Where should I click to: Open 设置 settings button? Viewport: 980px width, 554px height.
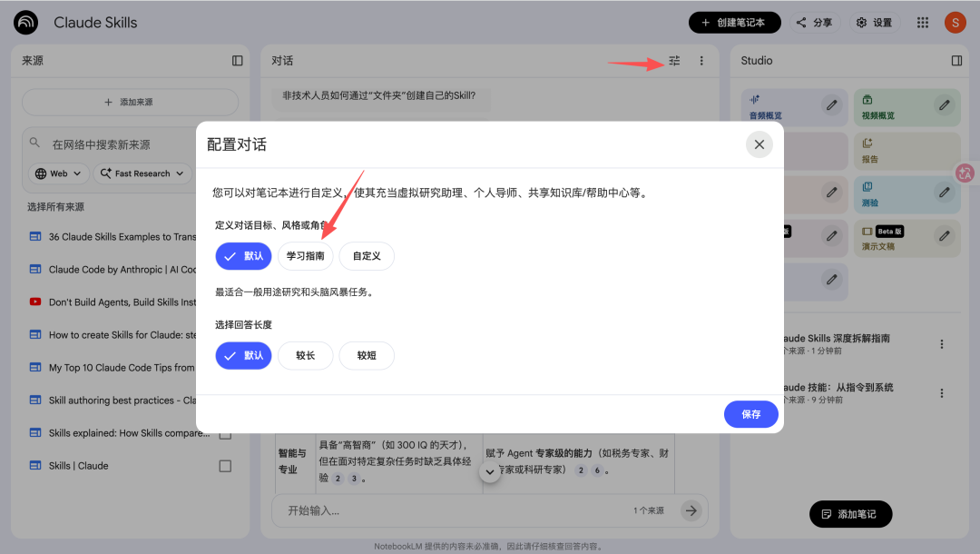tap(874, 23)
